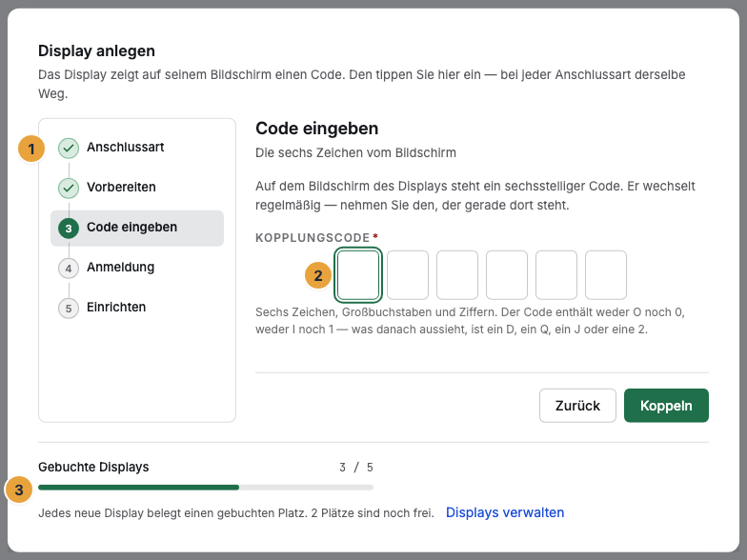Click the Display anlegen heading
This screenshot has height=560, width=747.
97,51
